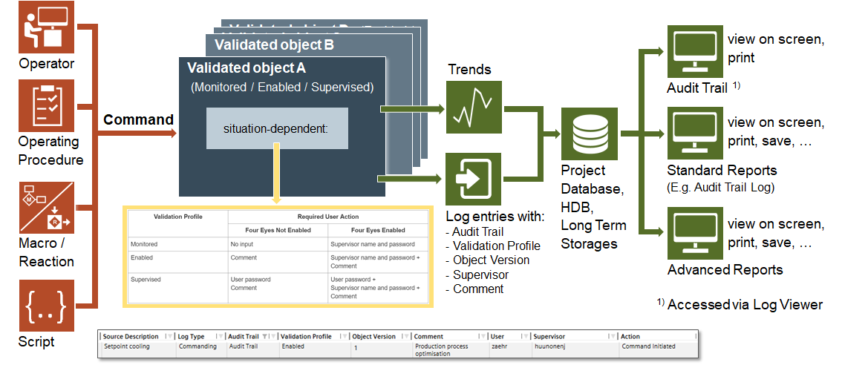Click the Audit Trail monitor icon

694,51
